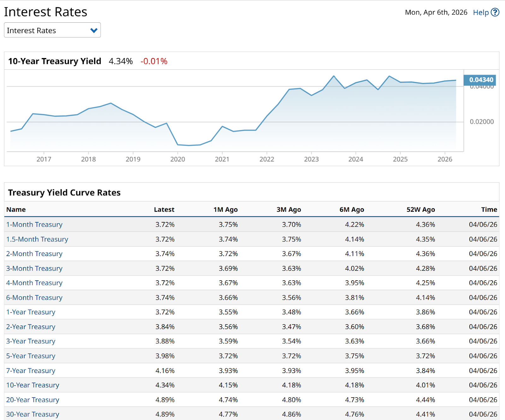Open the Interest Rates dropdown
Viewport: 505px width, 420px height.
coord(52,30)
